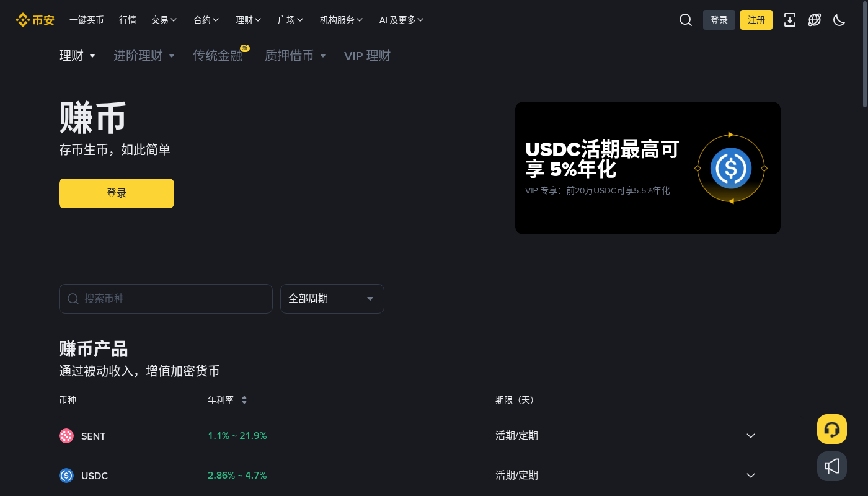Expand the SENT row chevron
The width and height of the screenshot is (868, 496).
pos(751,436)
